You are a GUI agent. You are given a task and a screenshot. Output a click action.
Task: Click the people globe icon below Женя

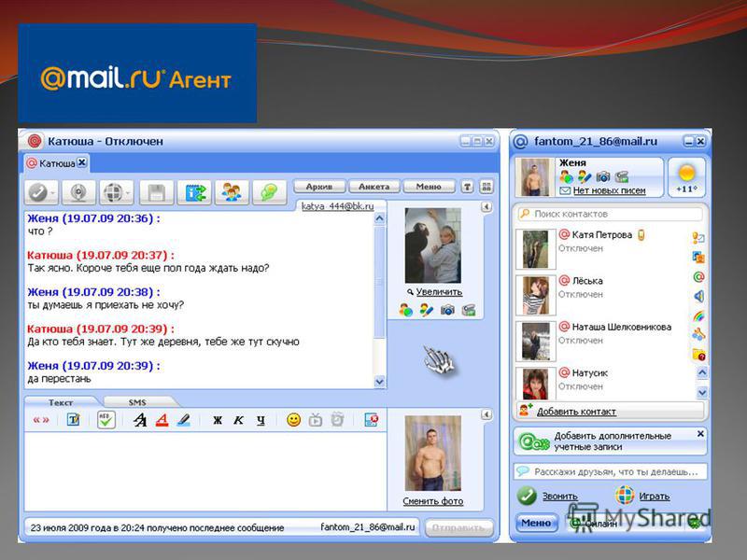(x=567, y=177)
